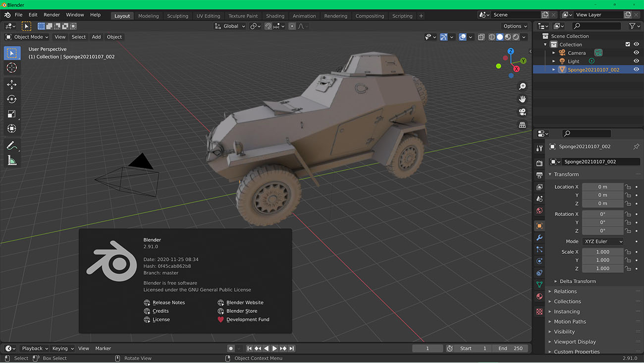The height and width of the screenshot is (363, 644).
Task: Open the Render menu in the top bar
Action: click(52, 14)
